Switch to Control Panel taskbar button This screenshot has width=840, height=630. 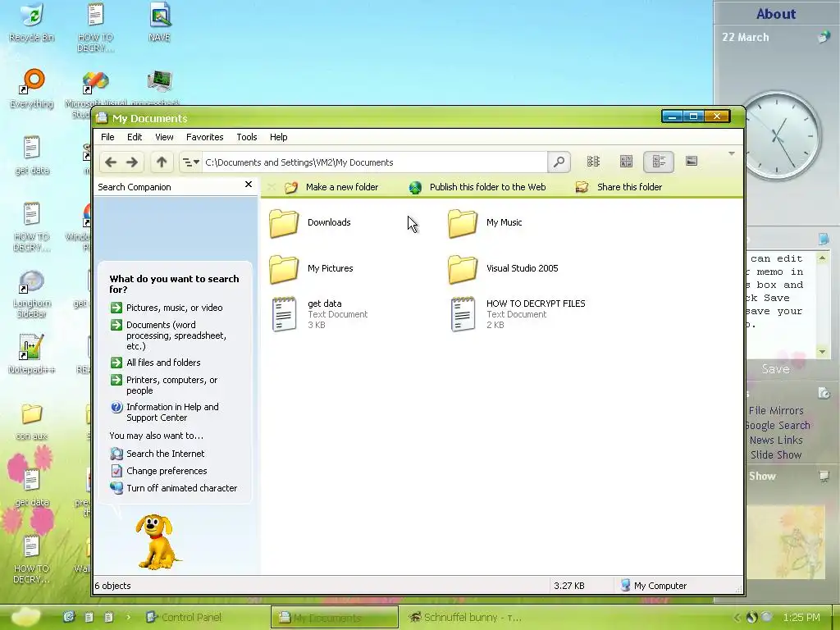[184, 617]
